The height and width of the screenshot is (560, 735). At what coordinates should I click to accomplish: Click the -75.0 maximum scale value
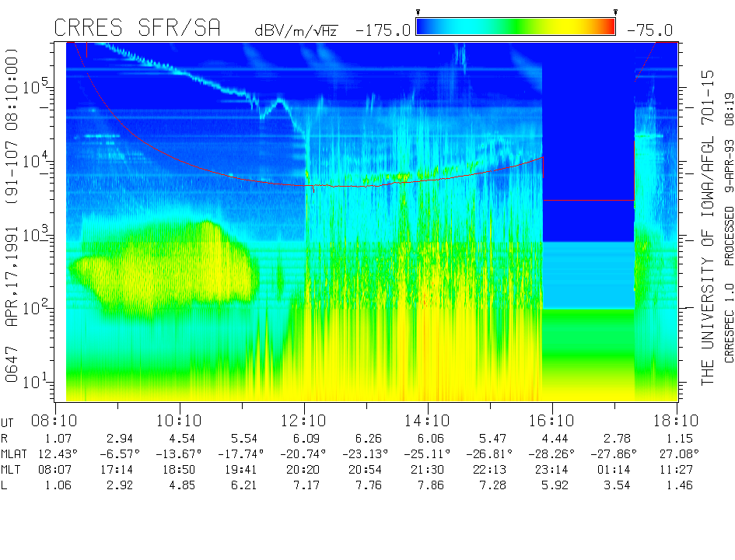[649, 31]
